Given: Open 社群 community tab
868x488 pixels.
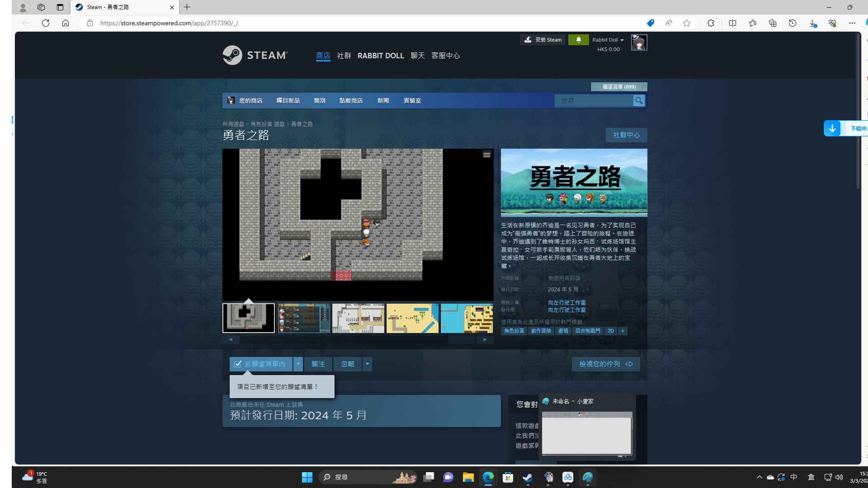Looking at the screenshot, I should pos(344,56).
